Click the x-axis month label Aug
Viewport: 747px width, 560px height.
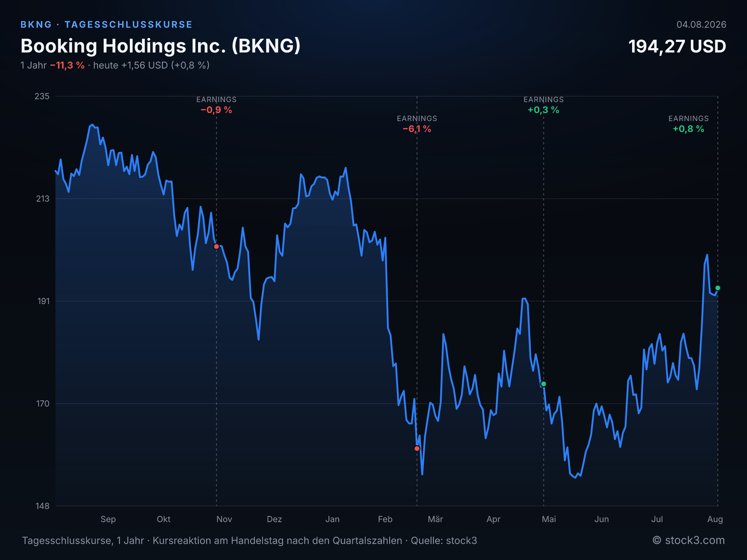[x=715, y=519]
